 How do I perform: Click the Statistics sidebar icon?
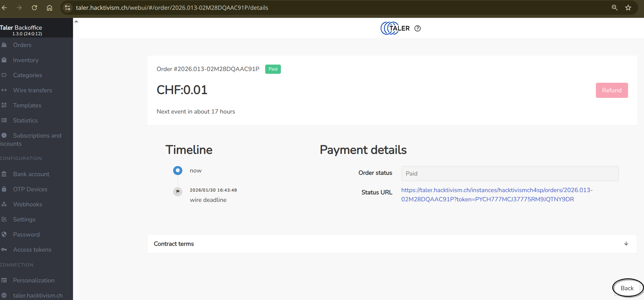pyautogui.click(x=4, y=120)
